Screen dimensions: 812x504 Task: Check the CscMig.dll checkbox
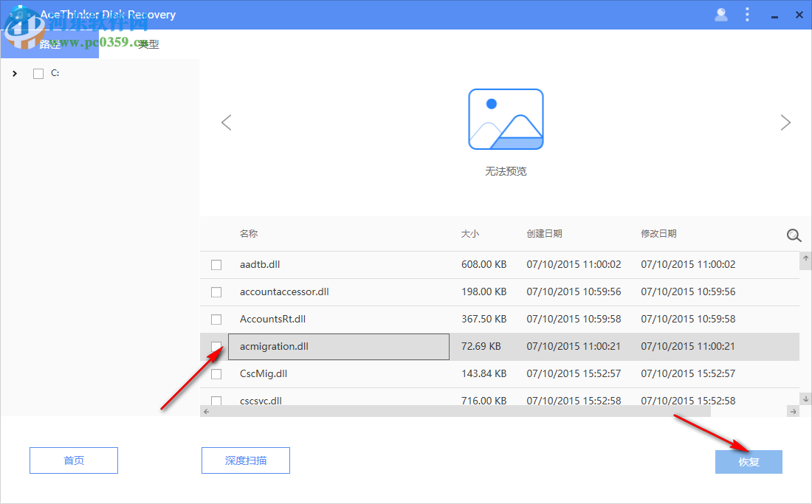click(216, 373)
